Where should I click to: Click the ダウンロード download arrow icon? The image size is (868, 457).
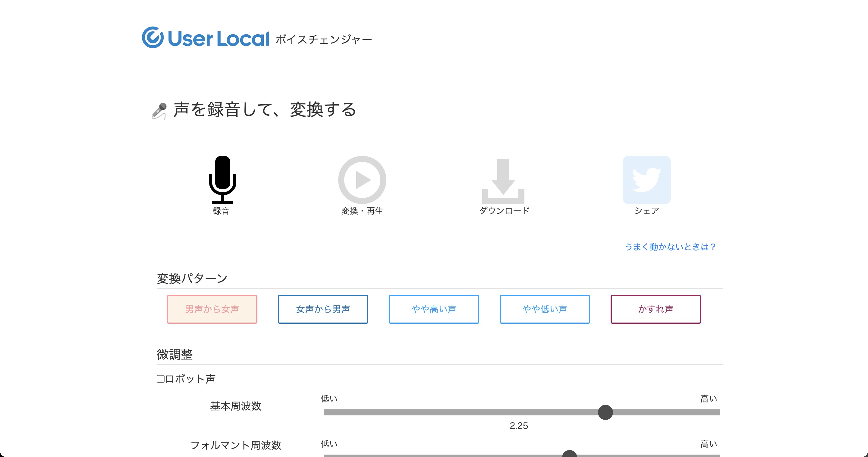pos(503,180)
